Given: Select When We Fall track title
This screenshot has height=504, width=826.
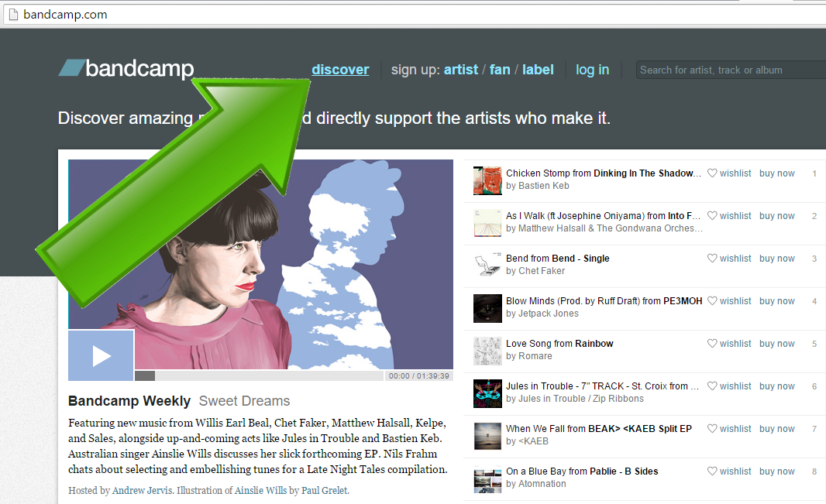Looking at the screenshot, I should pos(599,429).
